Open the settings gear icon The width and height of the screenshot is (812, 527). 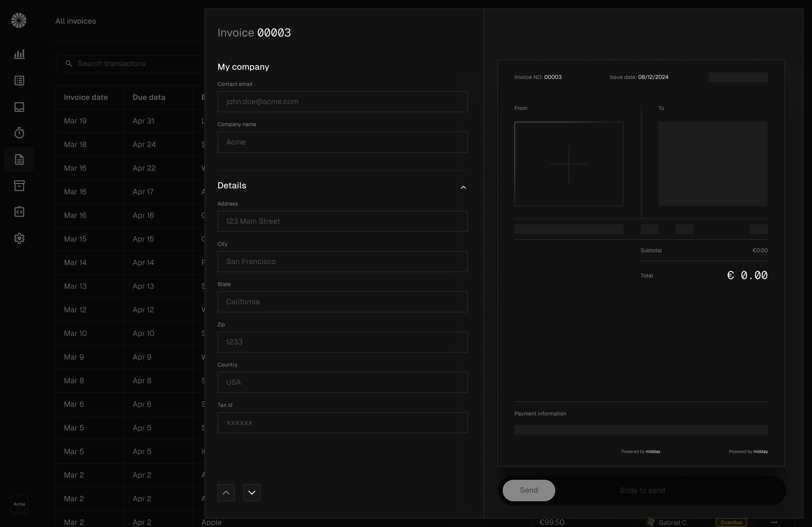point(19,238)
